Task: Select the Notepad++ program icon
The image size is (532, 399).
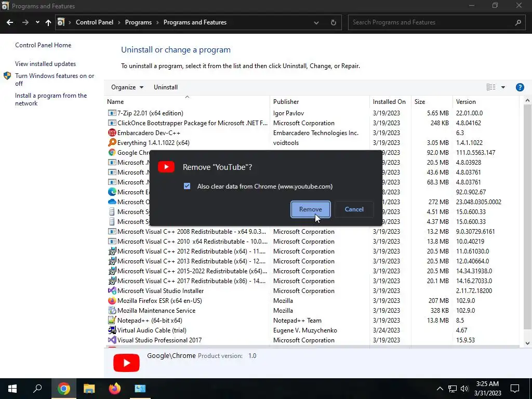Action: click(x=112, y=320)
